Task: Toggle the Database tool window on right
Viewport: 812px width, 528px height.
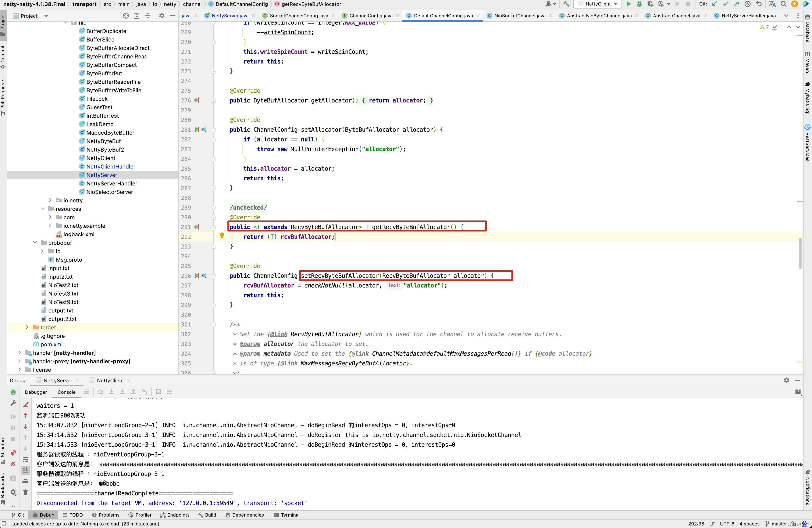Action: pyautogui.click(x=808, y=28)
